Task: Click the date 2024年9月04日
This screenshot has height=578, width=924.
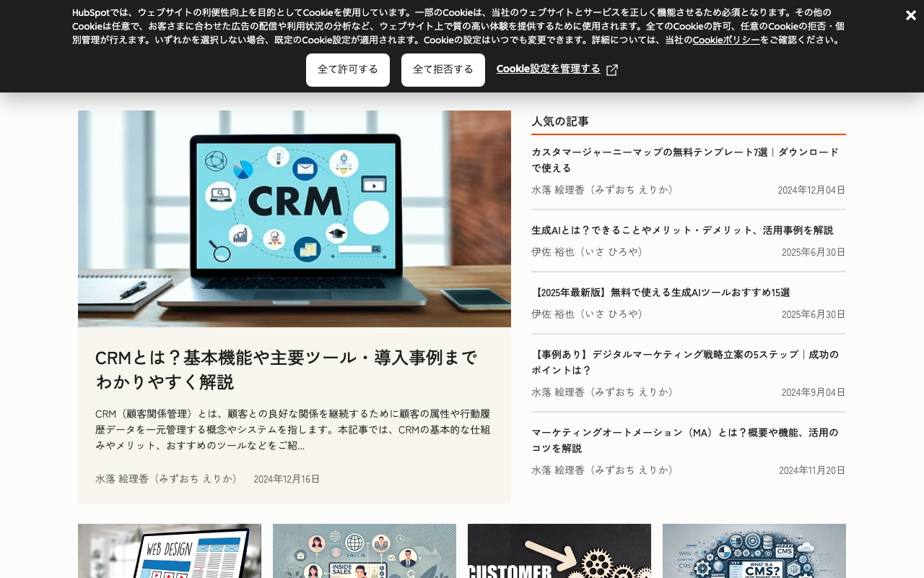Action: (x=814, y=392)
